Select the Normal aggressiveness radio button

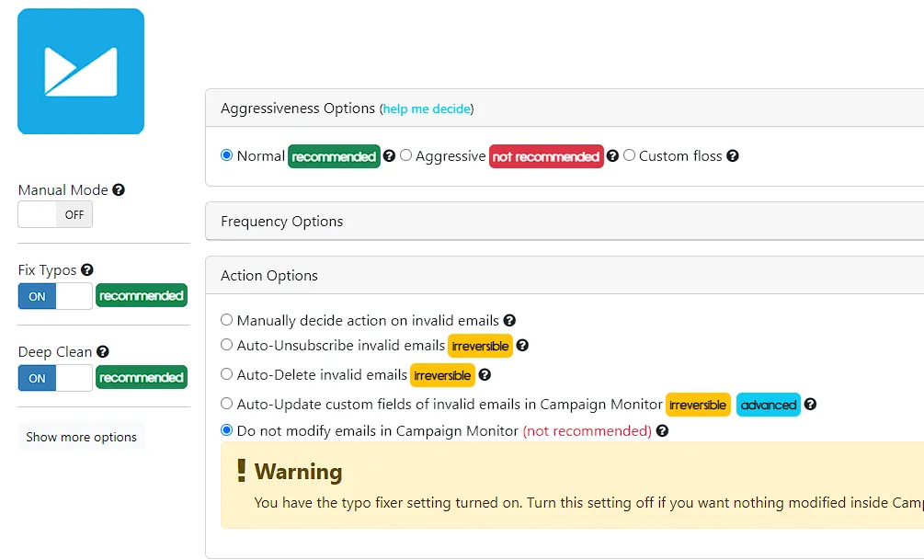pyautogui.click(x=226, y=155)
